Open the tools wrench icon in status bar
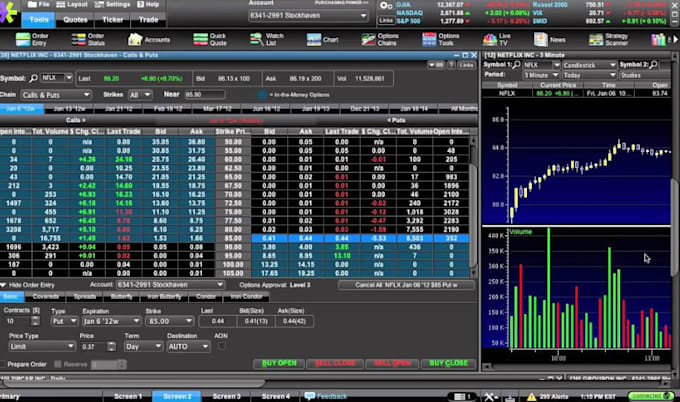Image resolution: width=680 pixels, height=402 pixels. (x=491, y=396)
